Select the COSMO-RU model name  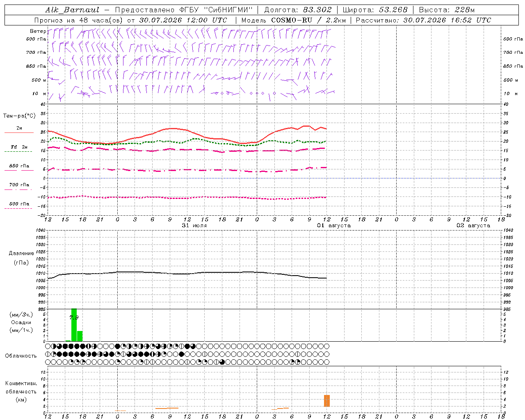pyautogui.click(x=292, y=20)
